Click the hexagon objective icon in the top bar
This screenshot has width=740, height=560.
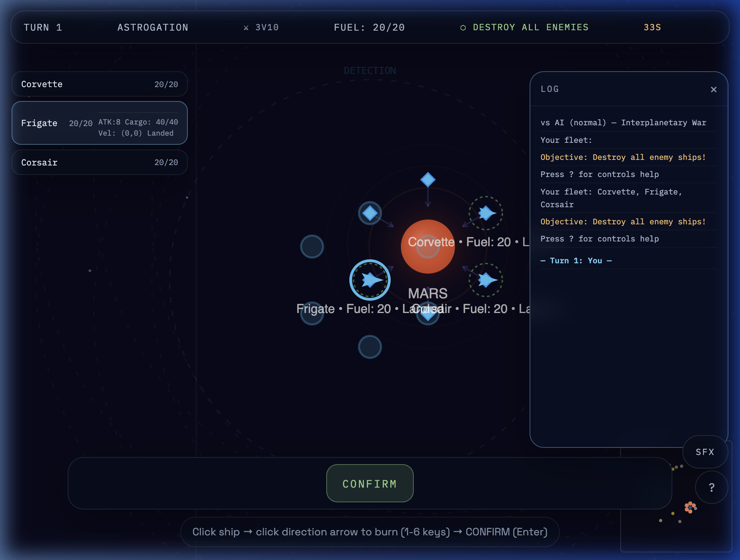[463, 27]
